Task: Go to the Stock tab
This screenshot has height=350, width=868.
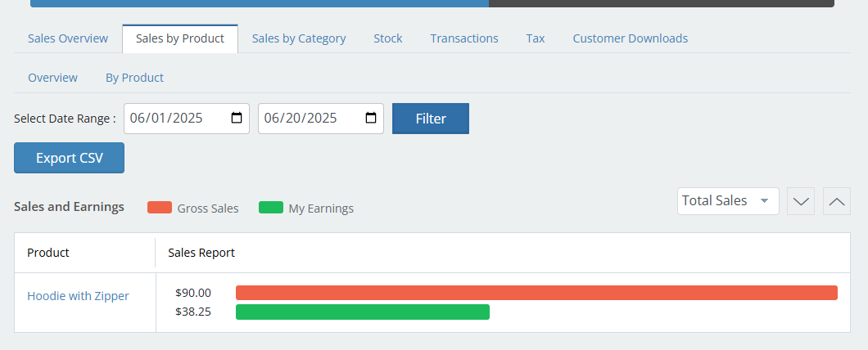Action: pos(388,38)
